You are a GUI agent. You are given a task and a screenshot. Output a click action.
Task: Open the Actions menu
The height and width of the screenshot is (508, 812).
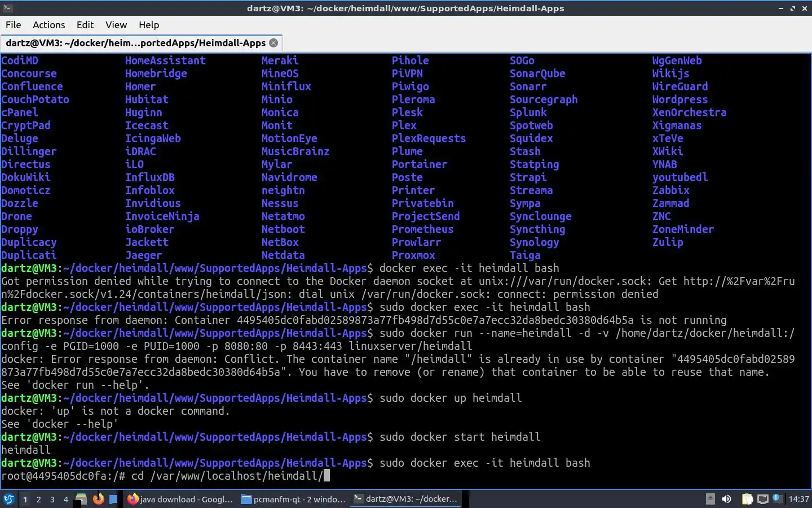coord(48,25)
